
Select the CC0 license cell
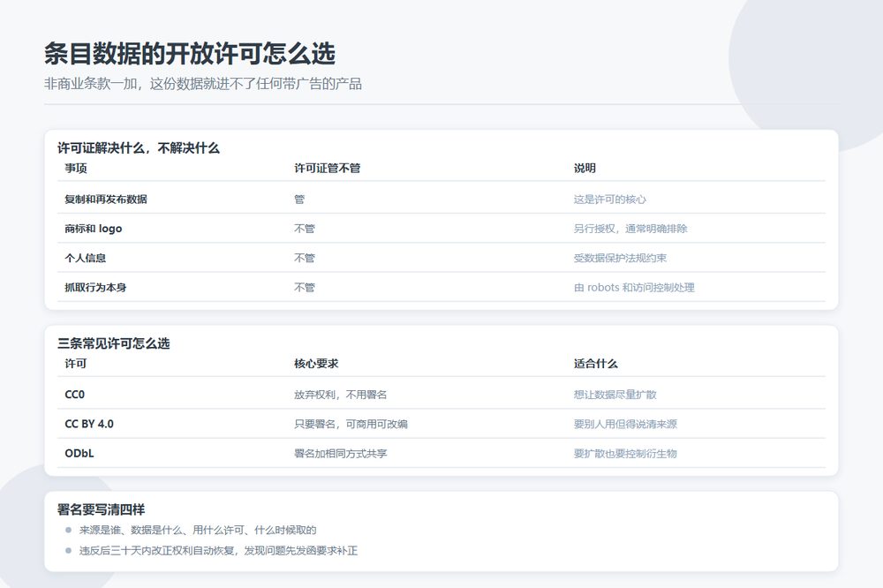coord(75,395)
